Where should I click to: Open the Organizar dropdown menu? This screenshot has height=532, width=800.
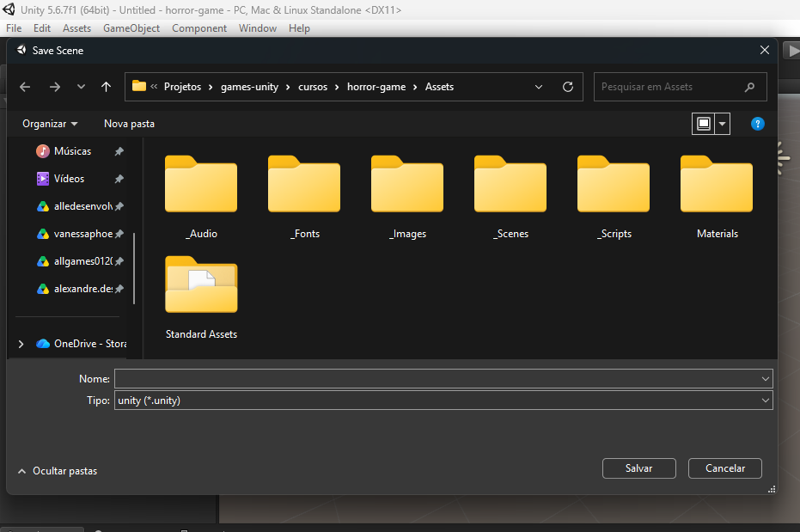[50, 124]
